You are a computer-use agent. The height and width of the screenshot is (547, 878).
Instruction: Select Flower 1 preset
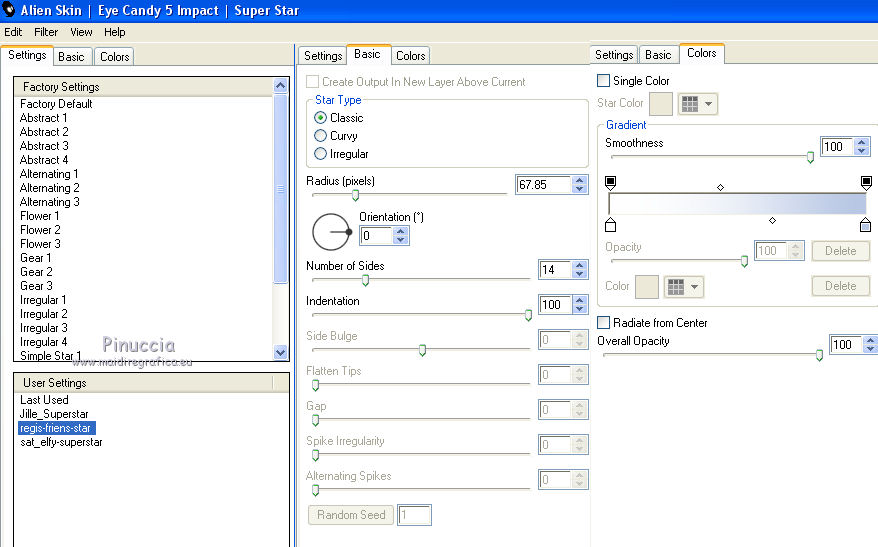[39, 216]
